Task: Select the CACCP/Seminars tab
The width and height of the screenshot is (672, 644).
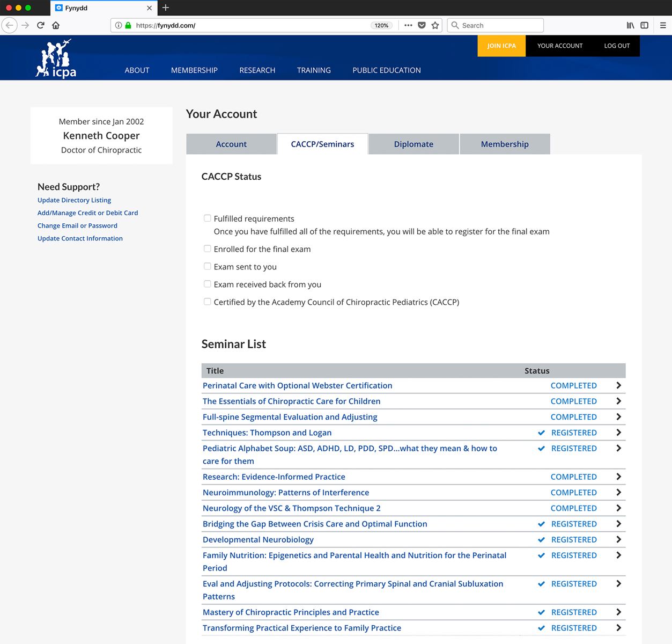Action: coord(322,144)
